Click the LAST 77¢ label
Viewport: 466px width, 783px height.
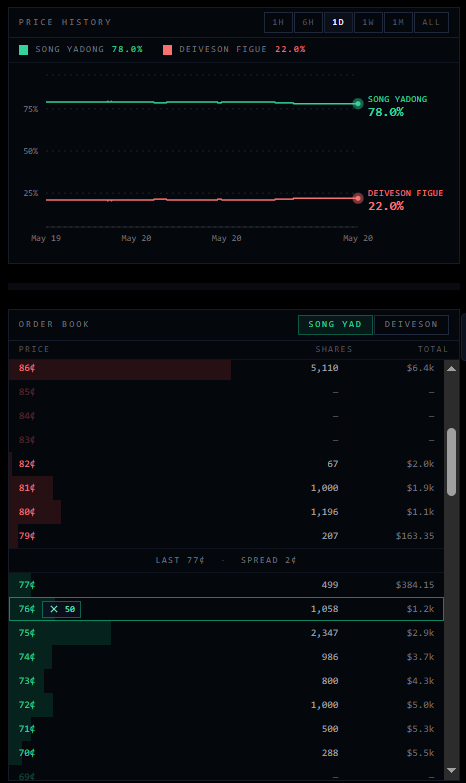click(180, 560)
